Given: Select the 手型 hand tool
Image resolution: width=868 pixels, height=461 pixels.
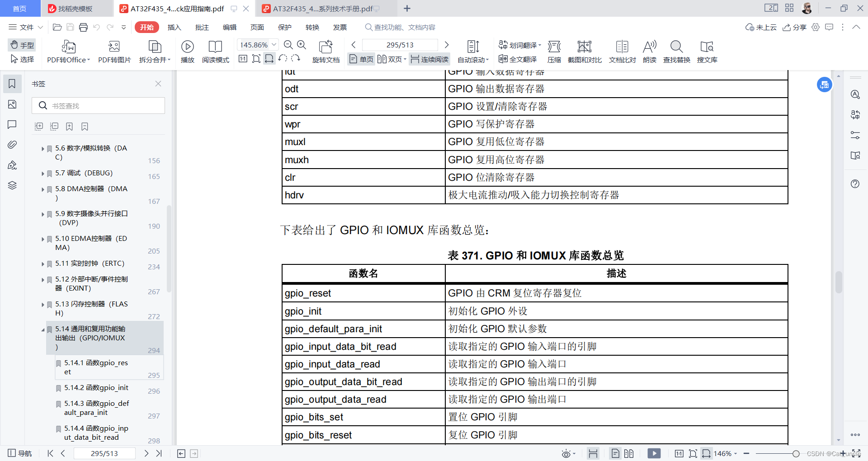Looking at the screenshot, I should coord(22,45).
